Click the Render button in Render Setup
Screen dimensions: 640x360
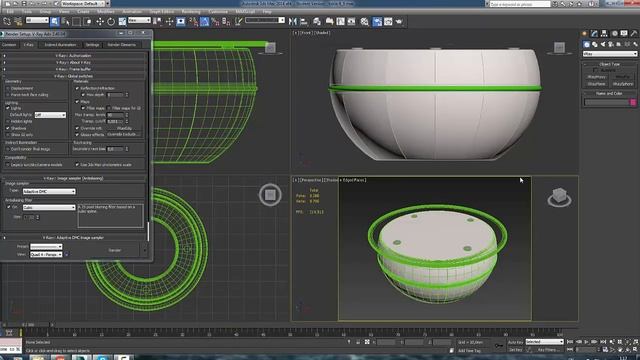tap(115, 250)
